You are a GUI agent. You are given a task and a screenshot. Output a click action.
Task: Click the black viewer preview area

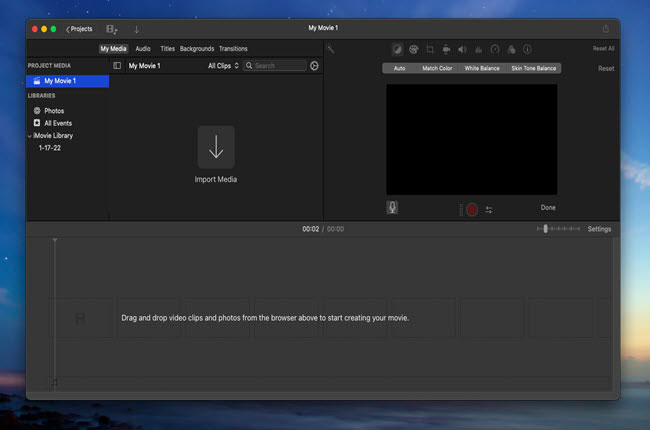472,139
